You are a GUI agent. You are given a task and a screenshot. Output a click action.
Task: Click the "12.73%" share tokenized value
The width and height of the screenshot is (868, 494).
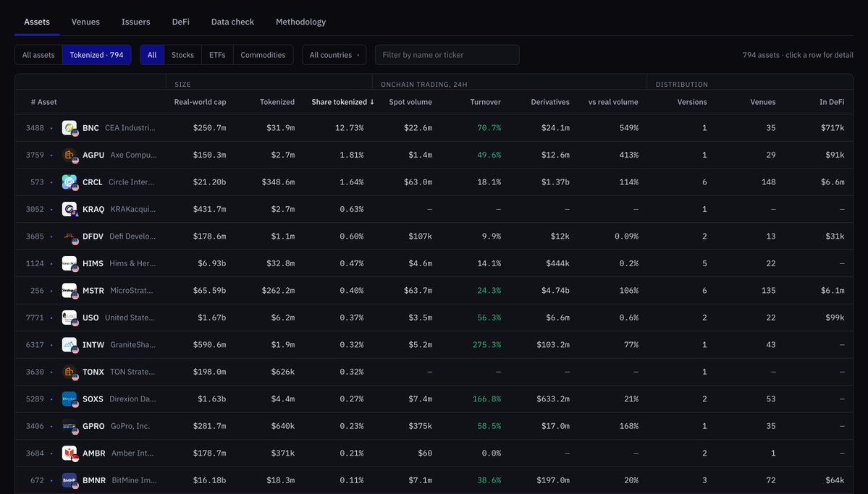click(350, 128)
